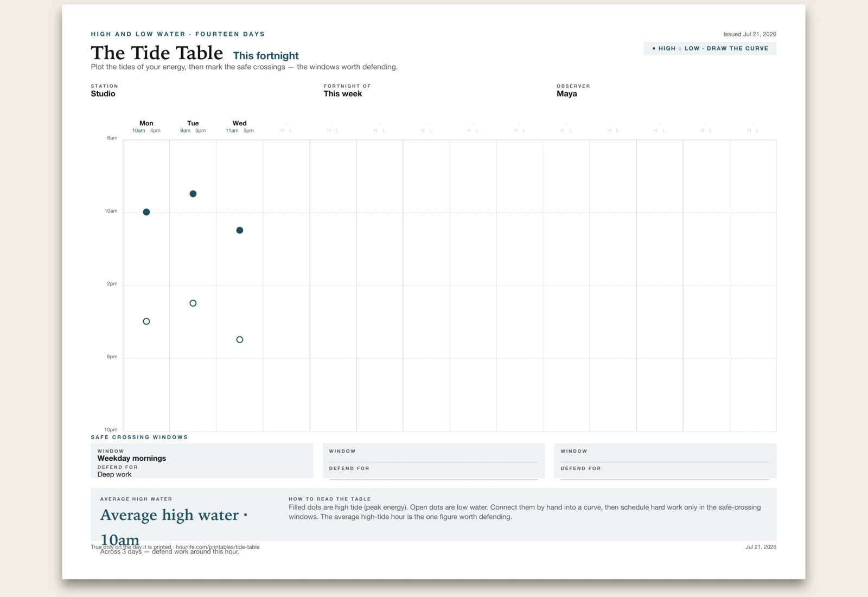Image resolution: width=868 pixels, height=597 pixels.
Task: Click the 'HIGH AND LOW WATER · FOURTEEN DAYS' header
Action: (178, 34)
